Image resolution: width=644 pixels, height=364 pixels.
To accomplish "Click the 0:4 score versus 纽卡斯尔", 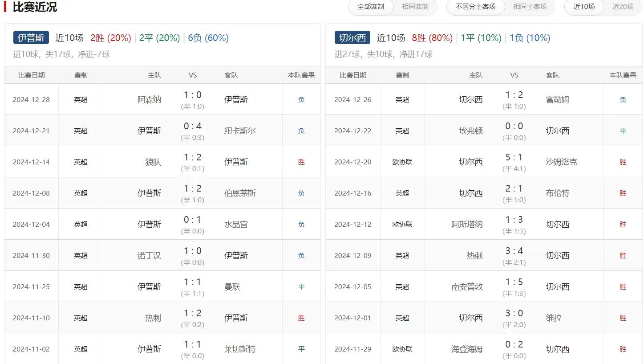I will point(193,126).
